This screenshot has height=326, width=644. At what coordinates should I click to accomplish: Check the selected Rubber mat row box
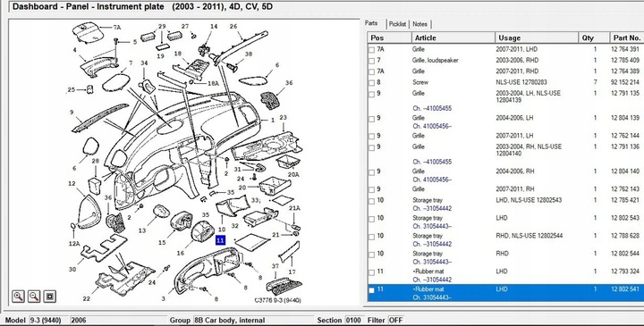[372, 290]
